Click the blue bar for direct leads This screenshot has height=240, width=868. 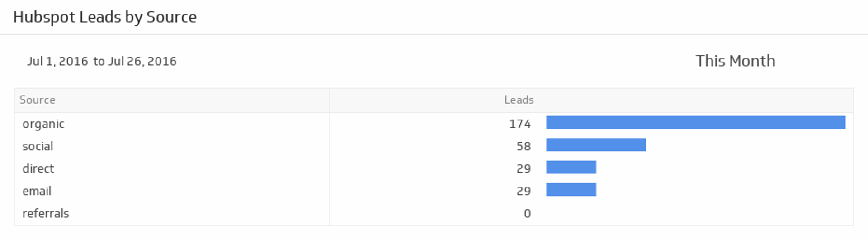pyautogui.click(x=571, y=167)
